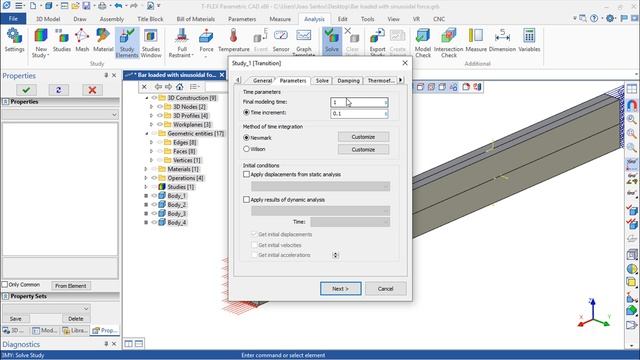Cancel with red X in Properties

coord(92,90)
